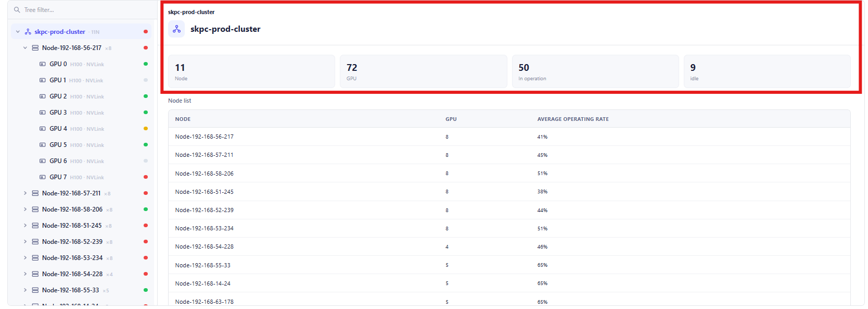Click the server icon for Node-192-168-56-217
Image resolution: width=868 pixels, height=309 pixels.
click(x=35, y=48)
